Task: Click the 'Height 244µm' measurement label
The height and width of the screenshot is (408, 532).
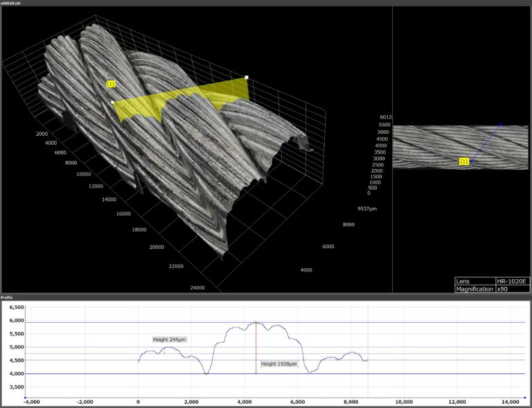Action: pos(170,339)
